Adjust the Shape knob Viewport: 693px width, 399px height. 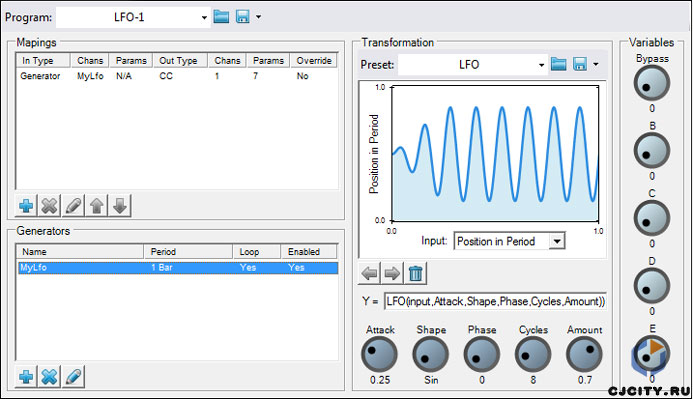coord(430,354)
